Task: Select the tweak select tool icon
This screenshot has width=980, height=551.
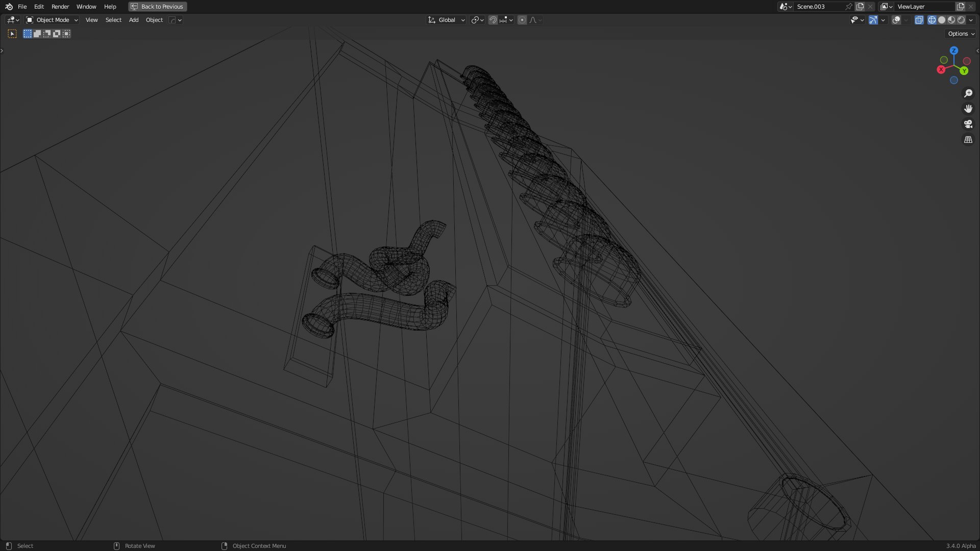Action: point(12,34)
